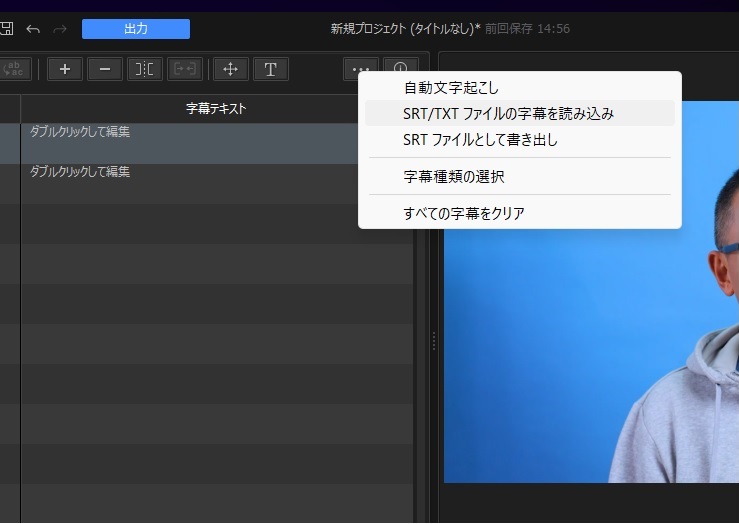Viewport: 739px width, 524px height.
Task: Change subtitle text format with T icon
Action: [x=271, y=69]
